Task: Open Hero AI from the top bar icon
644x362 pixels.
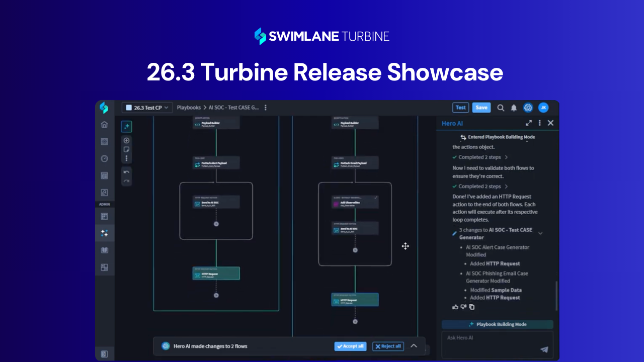Action: point(528,108)
